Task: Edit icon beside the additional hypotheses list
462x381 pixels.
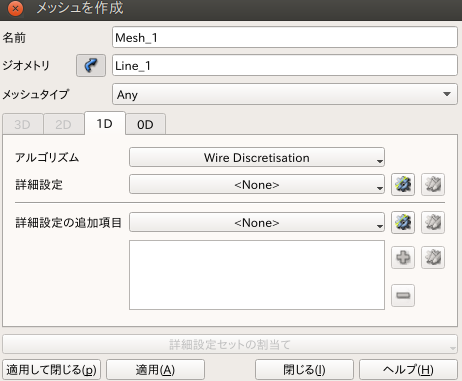Action: click(x=433, y=257)
